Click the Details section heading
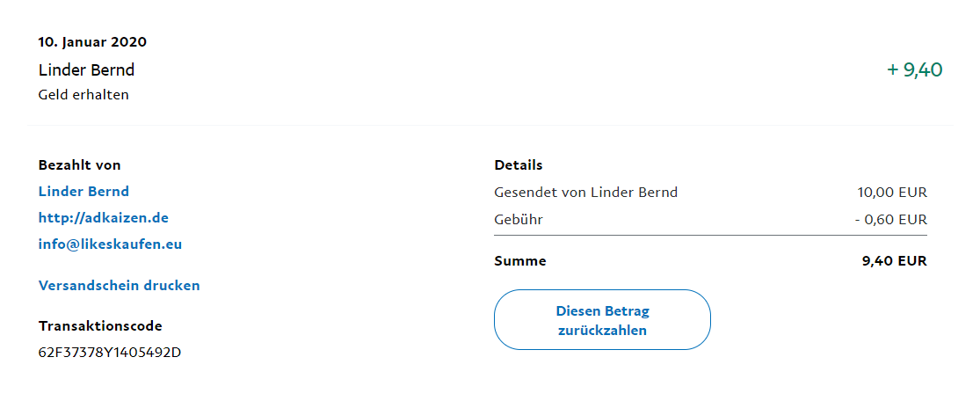Screen dimensions: 980x401 (519, 165)
